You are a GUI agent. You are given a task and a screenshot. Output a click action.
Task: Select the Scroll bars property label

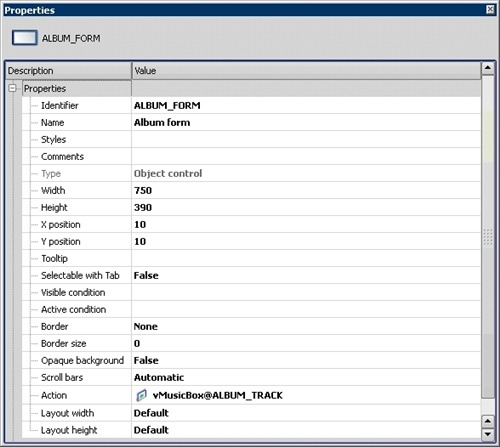[62, 377]
